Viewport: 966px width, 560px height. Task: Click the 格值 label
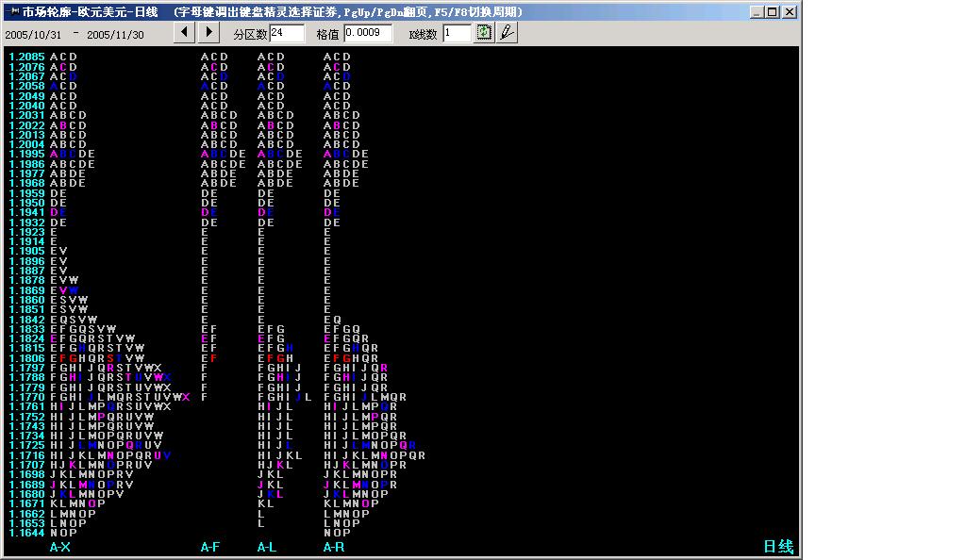coord(327,35)
